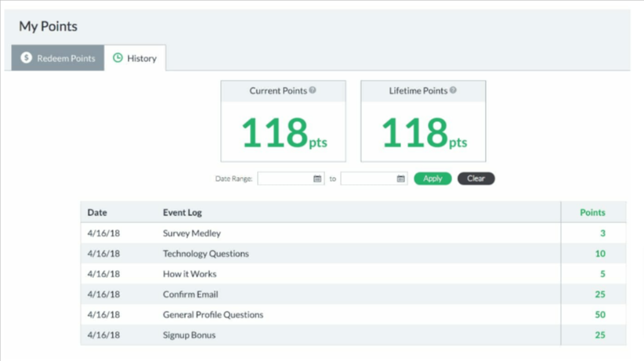Click the Date column header
The height and width of the screenshot is (361, 644).
97,212
